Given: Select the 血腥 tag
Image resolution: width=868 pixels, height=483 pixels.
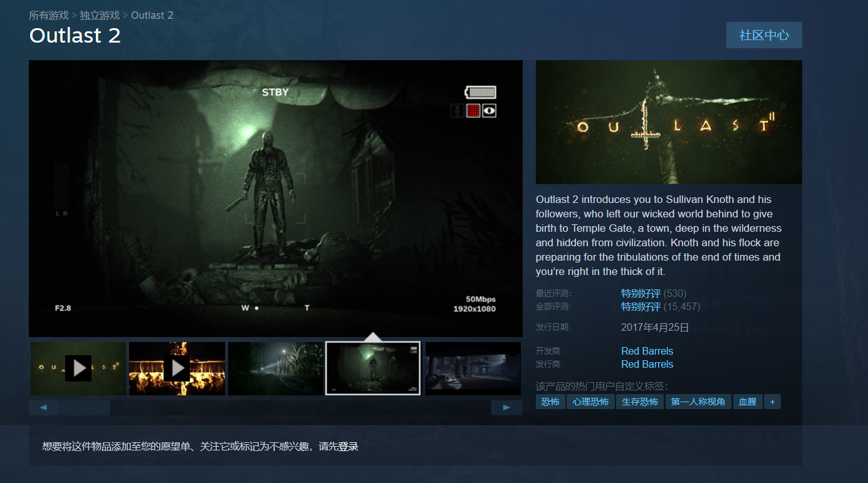Looking at the screenshot, I should 748,402.
